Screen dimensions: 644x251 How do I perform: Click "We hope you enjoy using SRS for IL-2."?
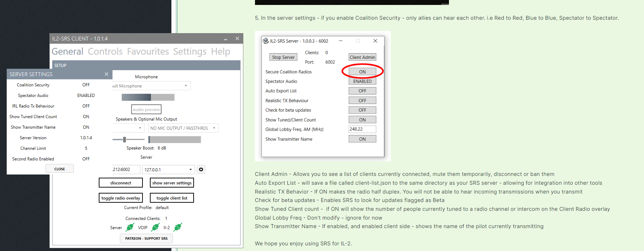click(x=303, y=244)
